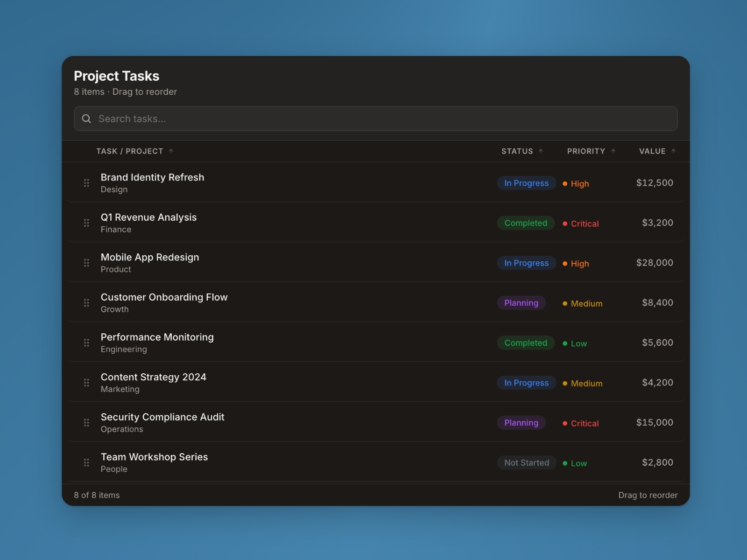Click the $2,800 value cell
The height and width of the screenshot is (560, 747).
[x=657, y=462]
